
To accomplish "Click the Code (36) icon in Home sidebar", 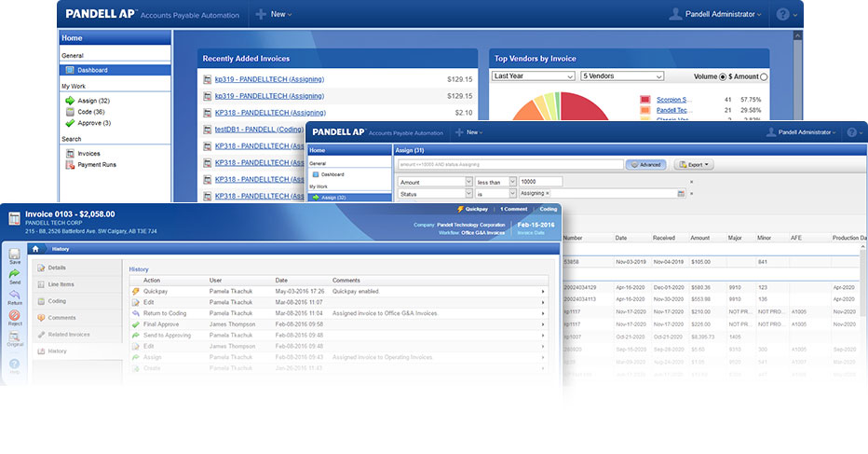I will [70, 112].
